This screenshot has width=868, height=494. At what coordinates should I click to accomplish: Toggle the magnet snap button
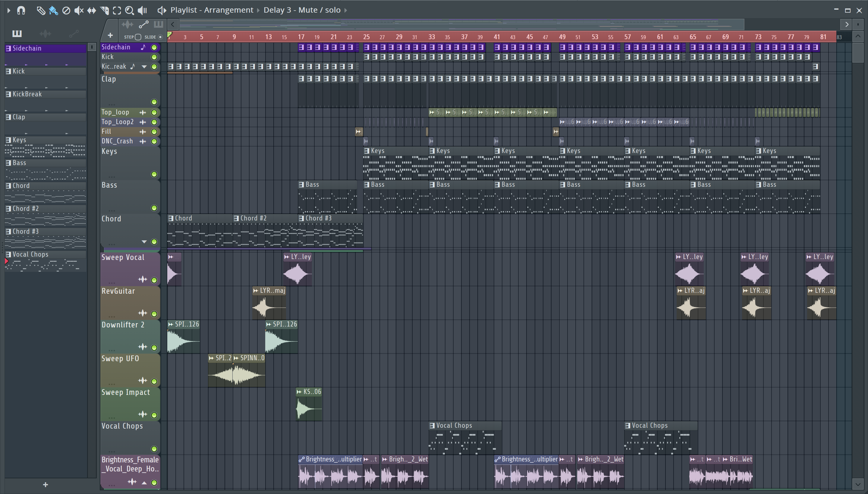[21, 10]
